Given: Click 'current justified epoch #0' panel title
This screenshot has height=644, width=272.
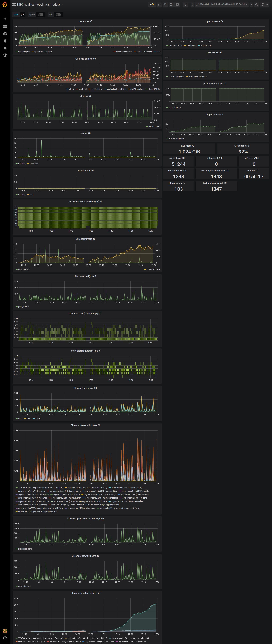Looking at the screenshot, I should pos(214,171).
